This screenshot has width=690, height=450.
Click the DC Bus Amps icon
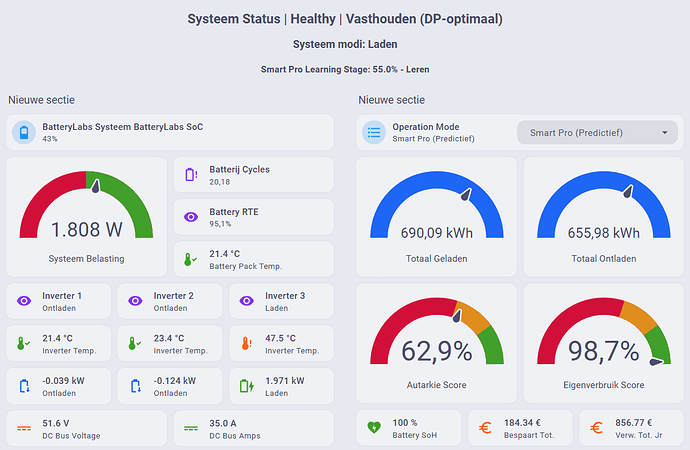click(191, 428)
